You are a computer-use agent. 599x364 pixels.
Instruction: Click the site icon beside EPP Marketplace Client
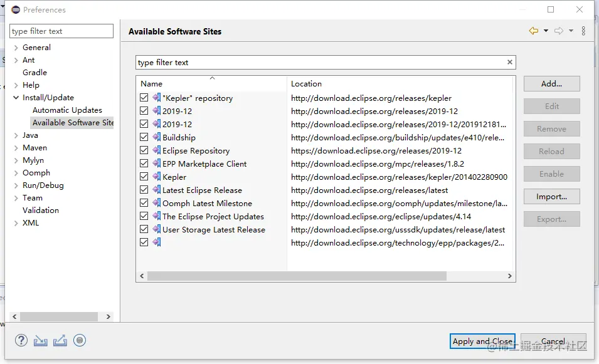click(157, 164)
